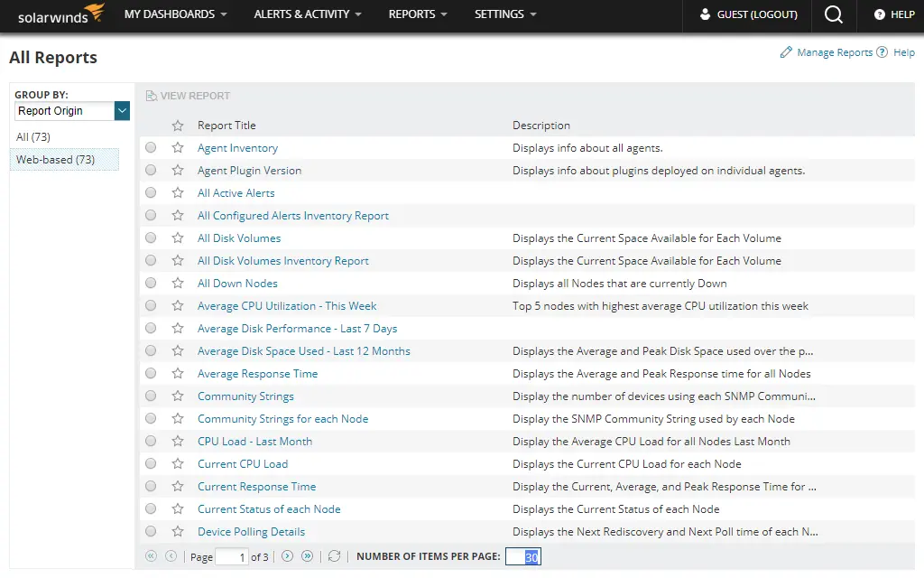Open the Average Response Time report
This screenshot has height=578, width=924.
pos(257,373)
